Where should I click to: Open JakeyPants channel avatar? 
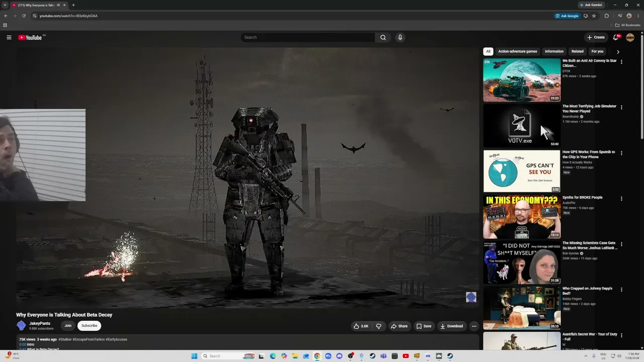pos(21,326)
